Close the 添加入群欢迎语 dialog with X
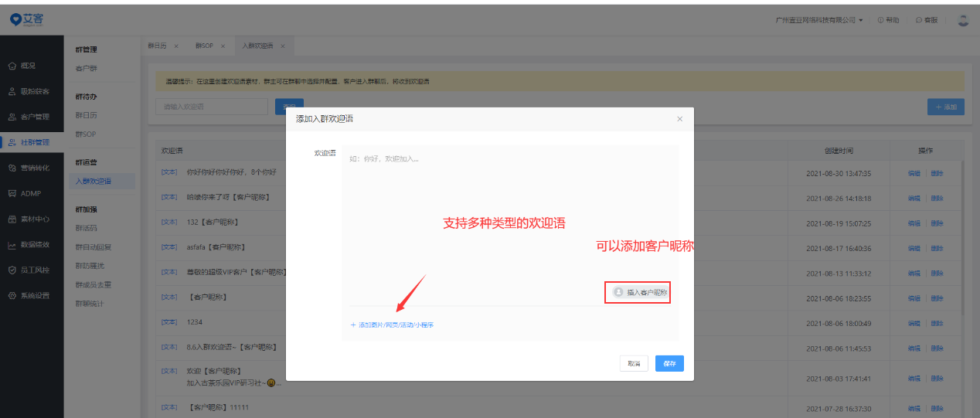The width and height of the screenshot is (980, 418). pos(679,119)
